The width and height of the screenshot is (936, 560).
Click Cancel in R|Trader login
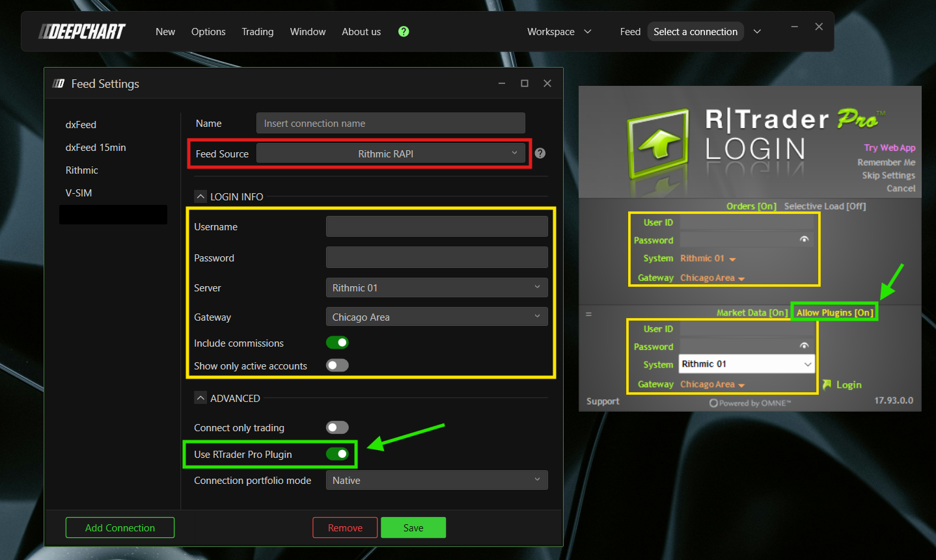point(901,188)
